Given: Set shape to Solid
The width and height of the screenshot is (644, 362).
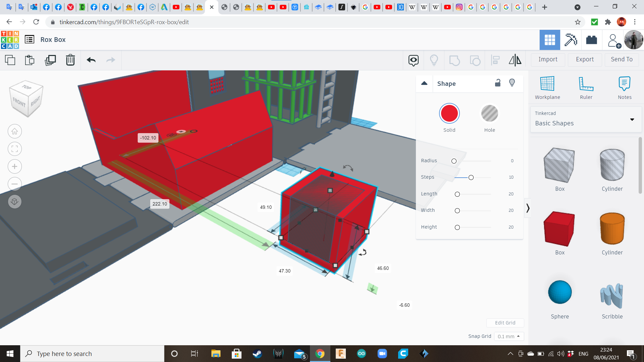Looking at the screenshot, I should pos(449,114).
